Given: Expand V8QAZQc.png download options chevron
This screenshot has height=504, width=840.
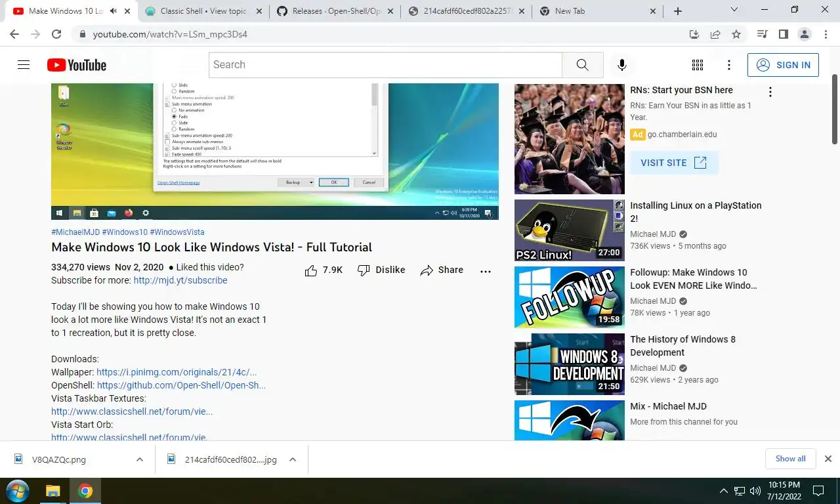Looking at the screenshot, I should (140, 459).
